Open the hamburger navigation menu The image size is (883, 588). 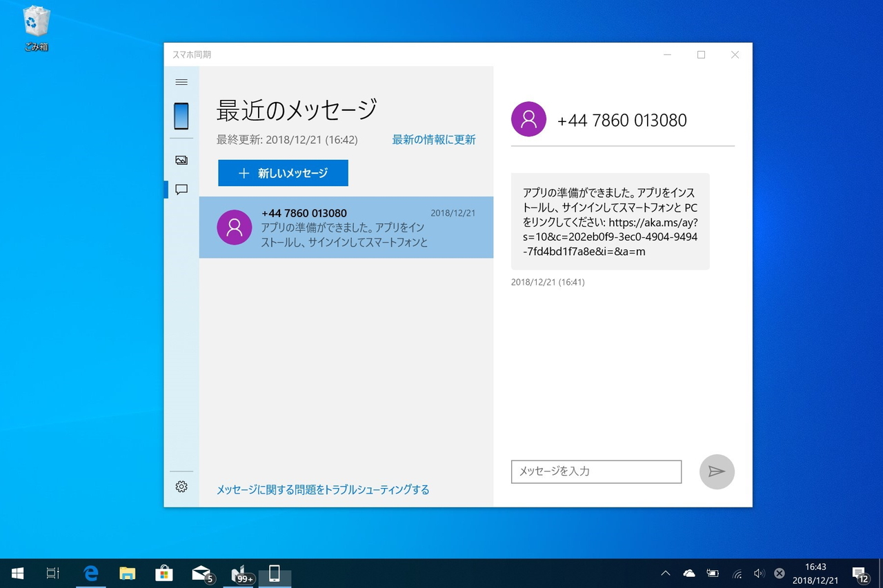tap(181, 82)
